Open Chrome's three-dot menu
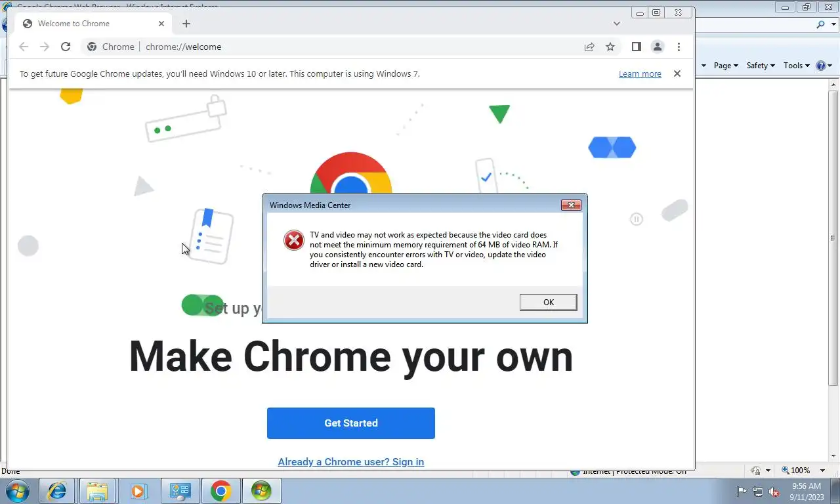 click(679, 47)
